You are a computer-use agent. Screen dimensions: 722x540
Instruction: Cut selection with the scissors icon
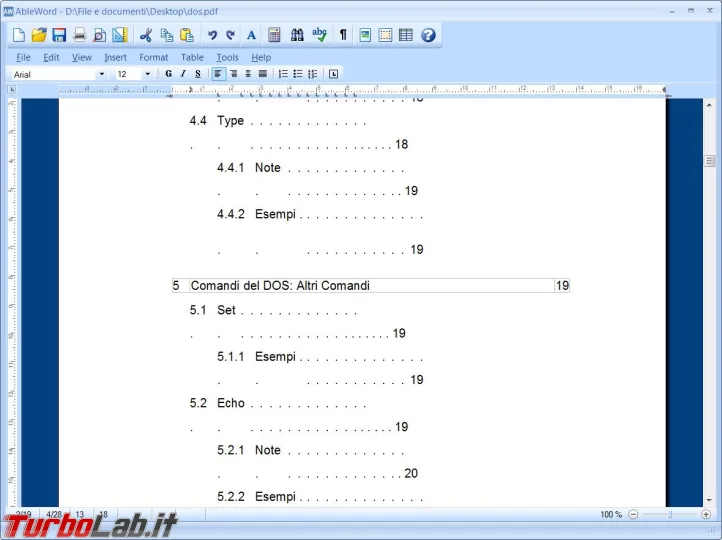pos(146,35)
